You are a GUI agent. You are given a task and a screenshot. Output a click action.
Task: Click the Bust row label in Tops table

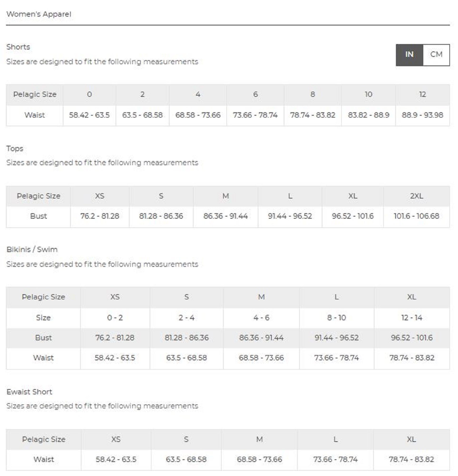[x=38, y=216]
